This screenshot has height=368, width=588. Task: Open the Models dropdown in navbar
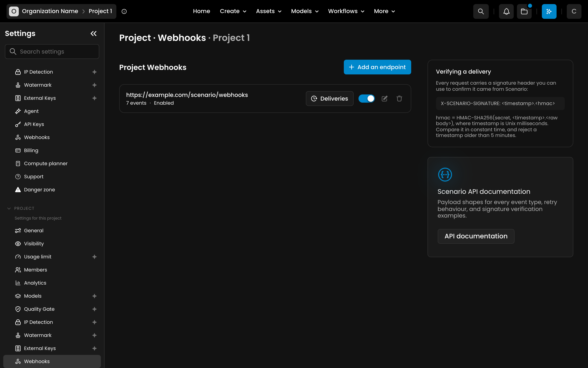305,11
